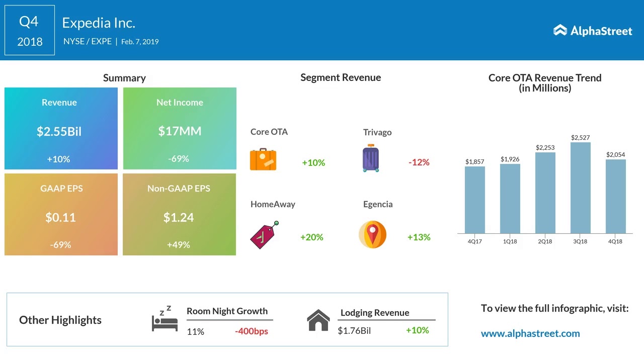Click the $2,253 bar value label
This screenshot has height=362, width=644.
tap(545, 147)
